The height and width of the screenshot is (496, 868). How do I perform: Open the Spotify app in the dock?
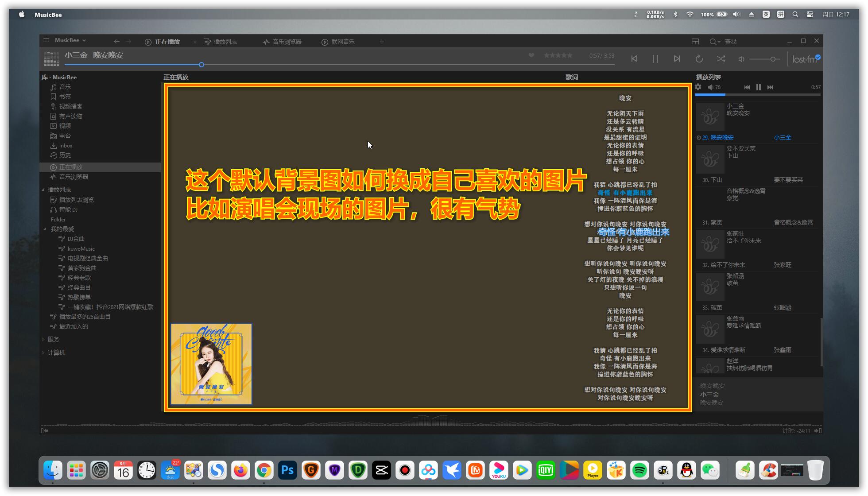639,470
